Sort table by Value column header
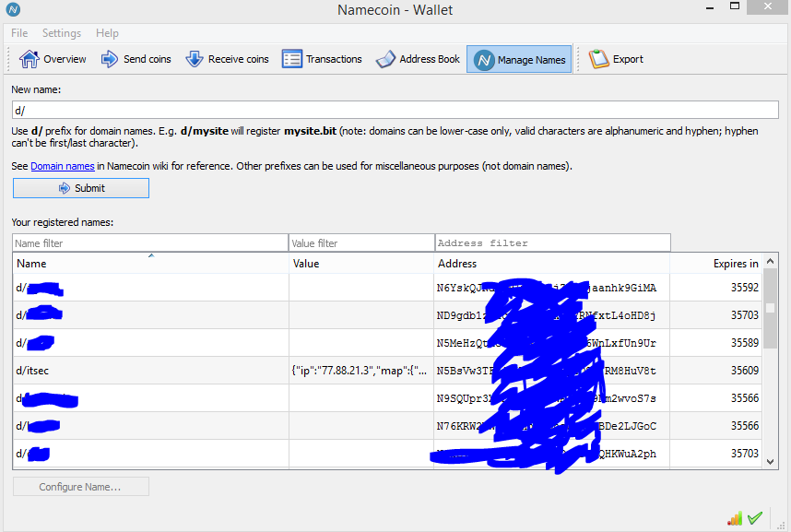 point(361,264)
